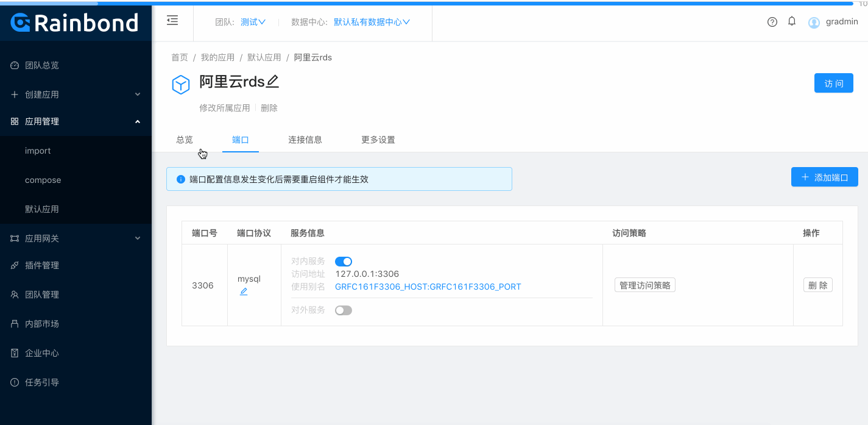
Task: Click the shop icon beside 内部市场
Action: point(15,324)
